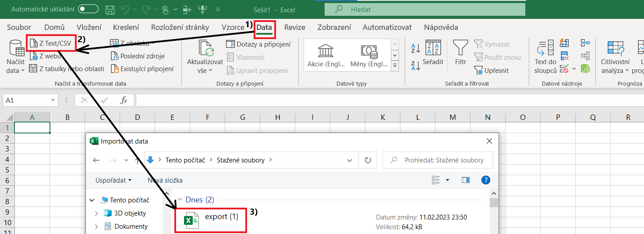Click the Name Box showing A1

[x=26, y=100]
